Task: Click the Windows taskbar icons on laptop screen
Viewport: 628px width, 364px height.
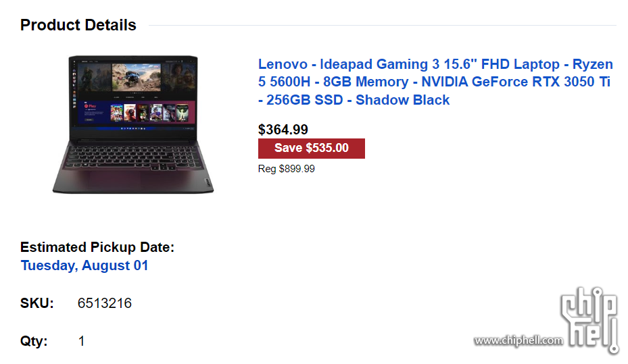Action: (x=133, y=128)
